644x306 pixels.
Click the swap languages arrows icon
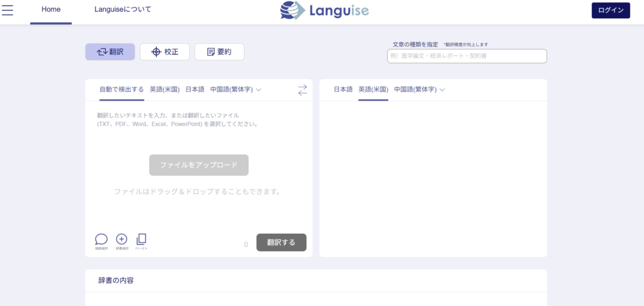point(303,90)
